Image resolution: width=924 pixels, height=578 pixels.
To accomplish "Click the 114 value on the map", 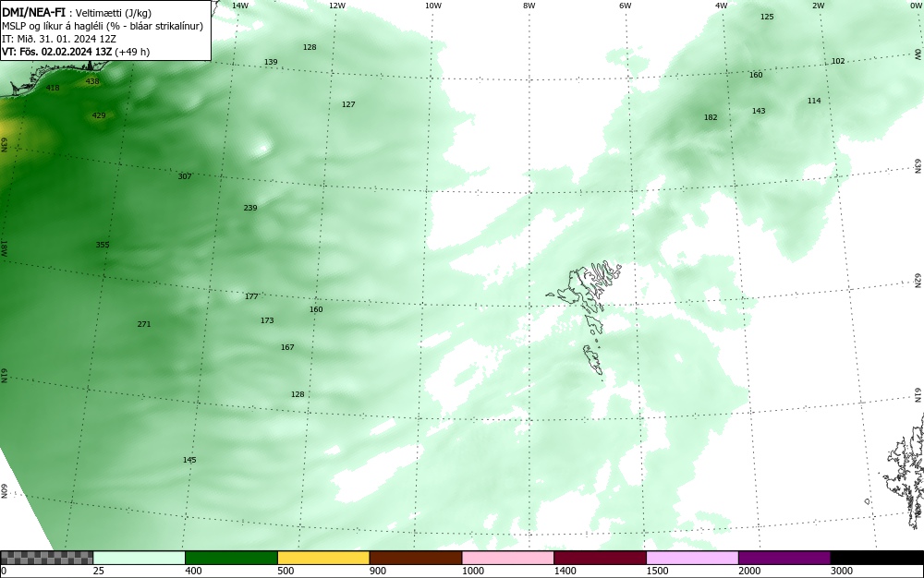I will coord(814,101).
